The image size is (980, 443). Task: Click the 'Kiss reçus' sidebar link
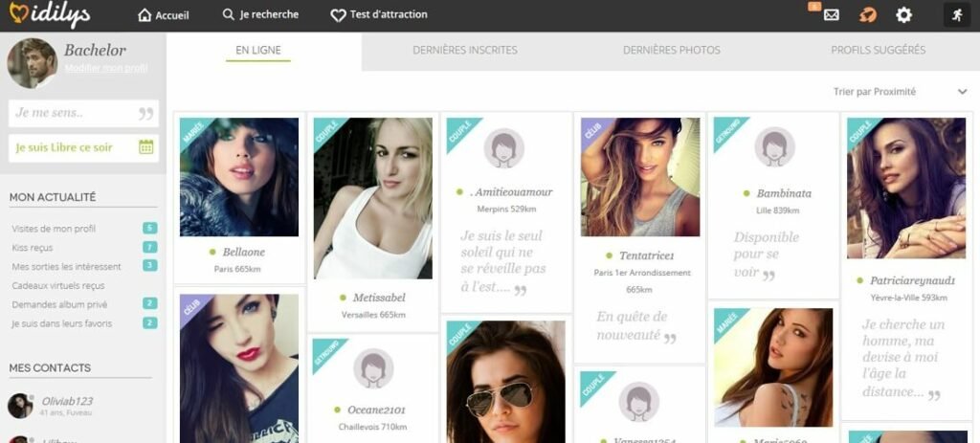coord(33,248)
